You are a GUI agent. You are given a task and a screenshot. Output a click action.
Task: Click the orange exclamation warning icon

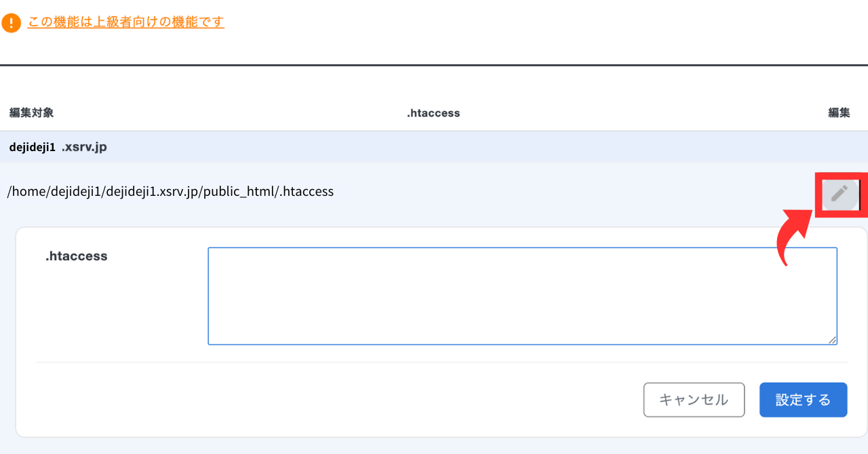[x=12, y=23]
